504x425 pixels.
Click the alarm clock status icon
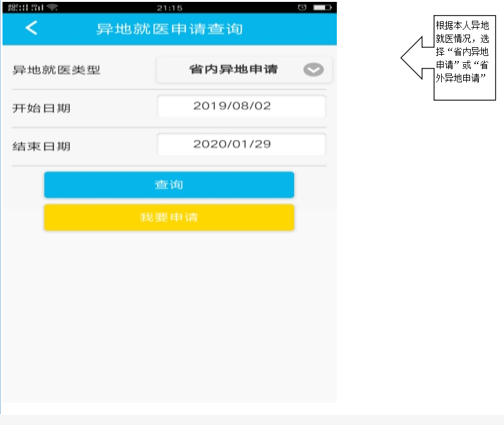click(301, 8)
